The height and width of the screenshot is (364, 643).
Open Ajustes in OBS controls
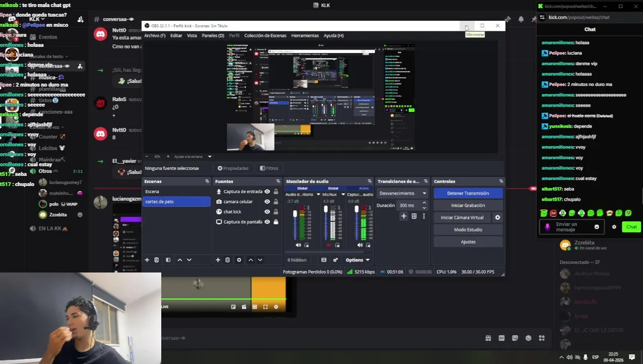tap(468, 242)
